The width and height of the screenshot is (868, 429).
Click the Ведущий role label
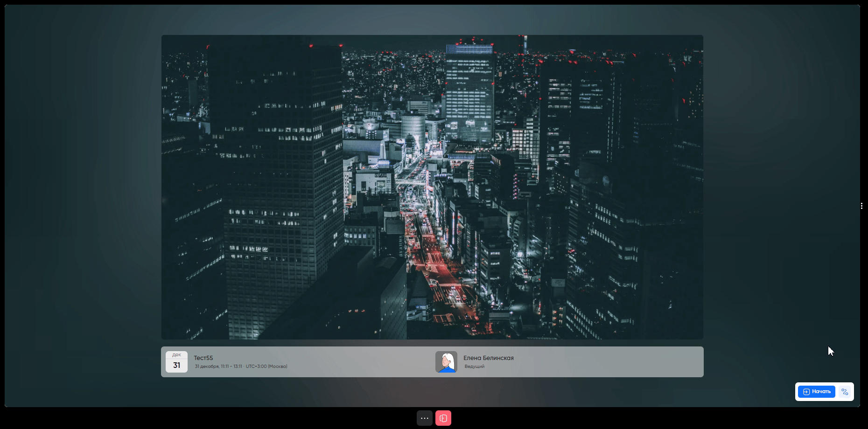coord(475,367)
